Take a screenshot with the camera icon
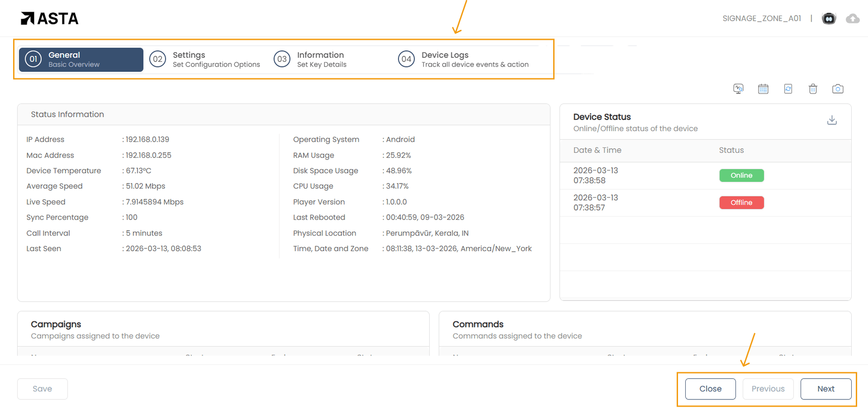Screen dimensions: 868x413 (x=838, y=89)
